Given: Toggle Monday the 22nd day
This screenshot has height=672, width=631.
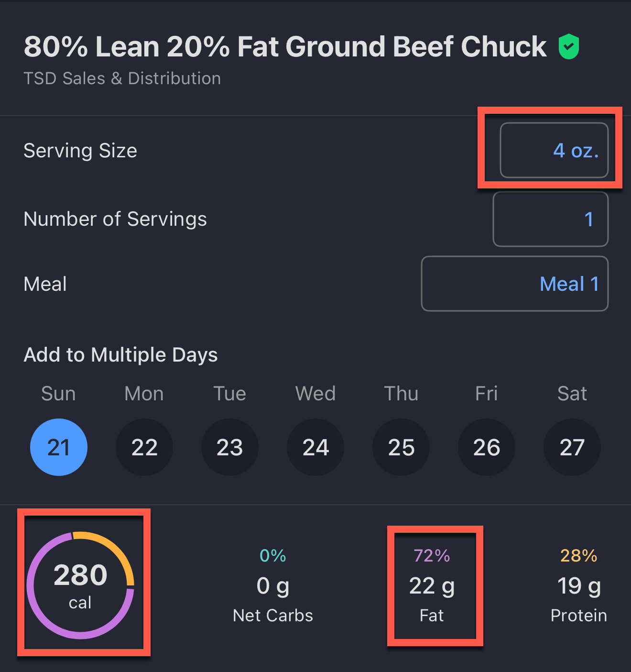Looking at the screenshot, I should tap(144, 447).
